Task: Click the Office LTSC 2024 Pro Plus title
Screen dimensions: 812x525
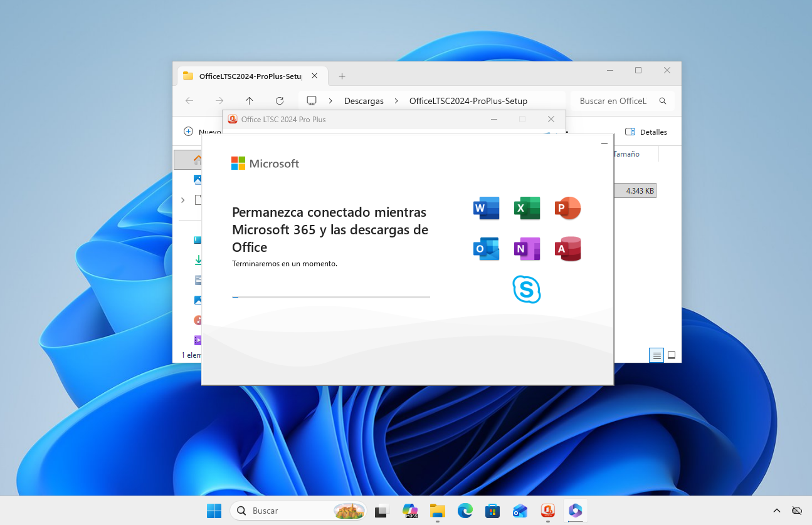Action: tap(283, 119)
